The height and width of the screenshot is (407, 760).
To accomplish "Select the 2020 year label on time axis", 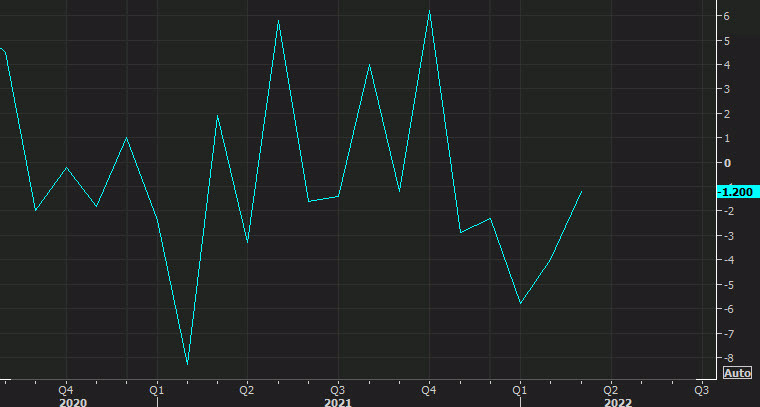I will tap(73, 402).
